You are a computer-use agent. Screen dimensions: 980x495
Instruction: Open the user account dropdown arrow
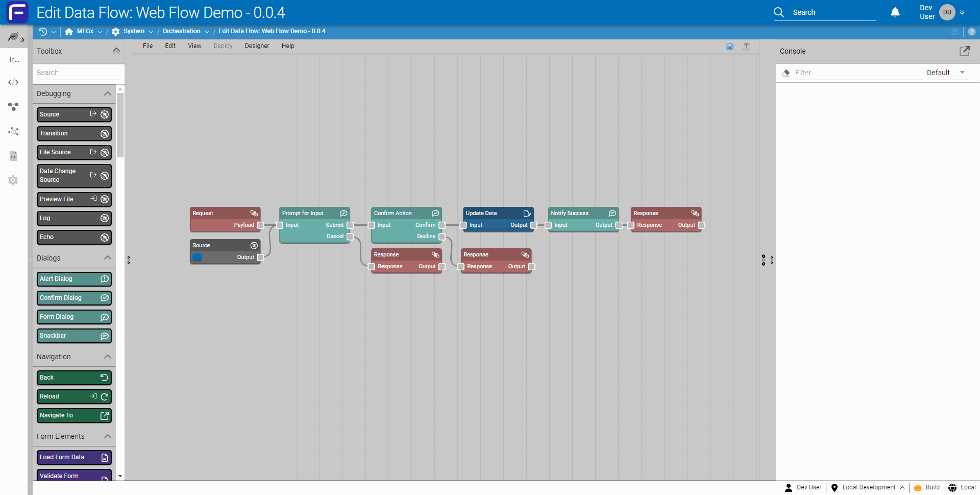pyautogui.click(x=962, y=12)
